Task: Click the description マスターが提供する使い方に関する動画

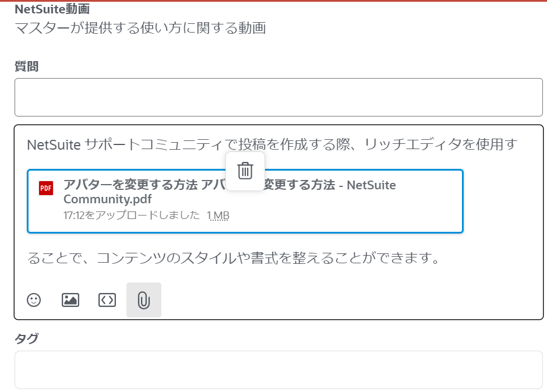Action: (x=140, y=28)
